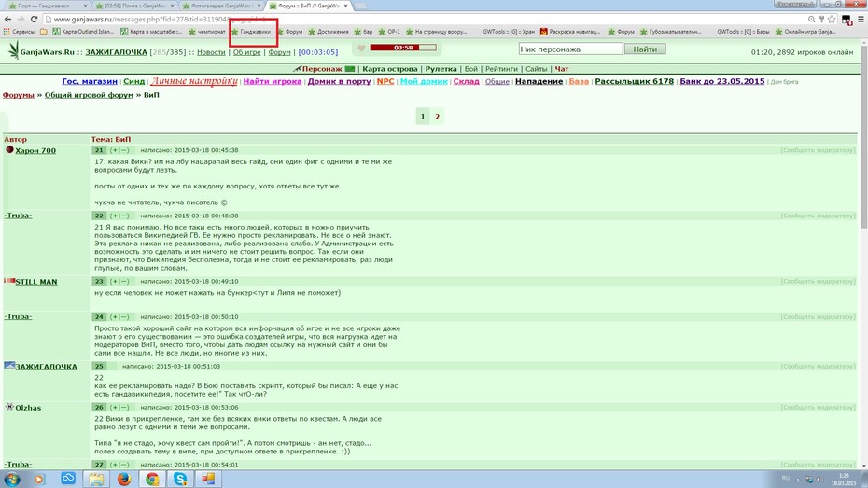Open Личные настройки link
868x488 pixels.
pos(194,81)
